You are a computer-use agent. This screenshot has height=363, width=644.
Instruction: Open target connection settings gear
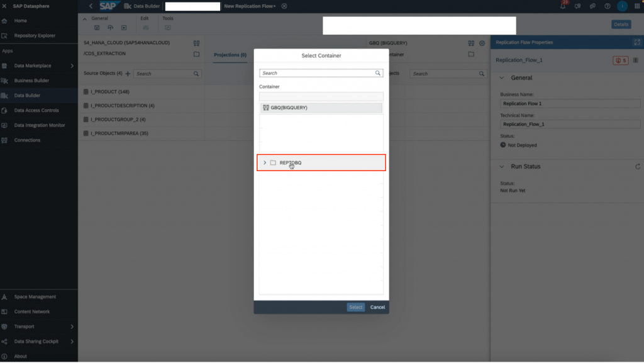coord(482,43)
